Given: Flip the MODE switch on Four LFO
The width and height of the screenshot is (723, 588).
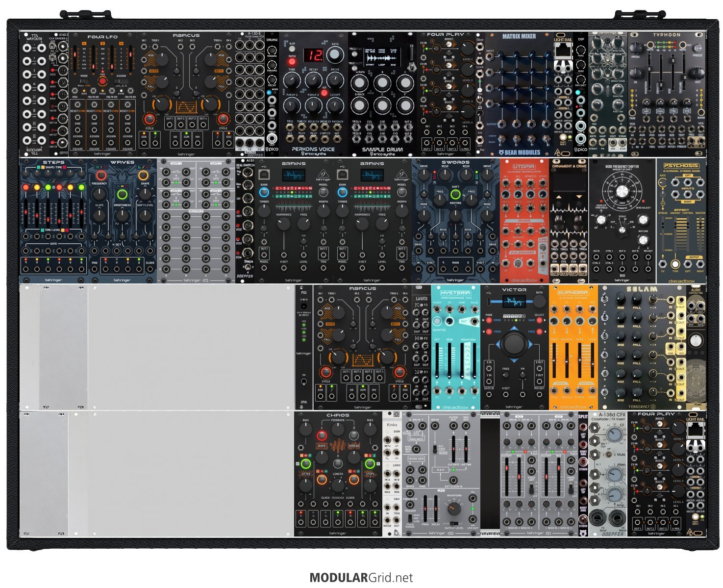Looking at the screenshot, I should click(x=84, y=81).
